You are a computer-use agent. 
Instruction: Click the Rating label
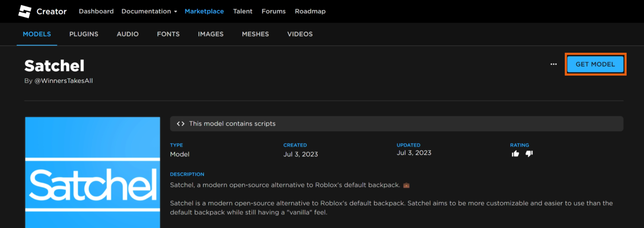pyautogui.click(x=520, y=145)
